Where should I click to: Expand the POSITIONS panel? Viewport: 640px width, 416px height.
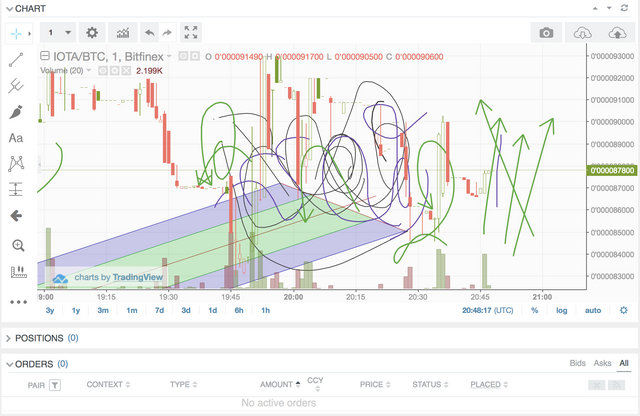[x=8, y=338]
